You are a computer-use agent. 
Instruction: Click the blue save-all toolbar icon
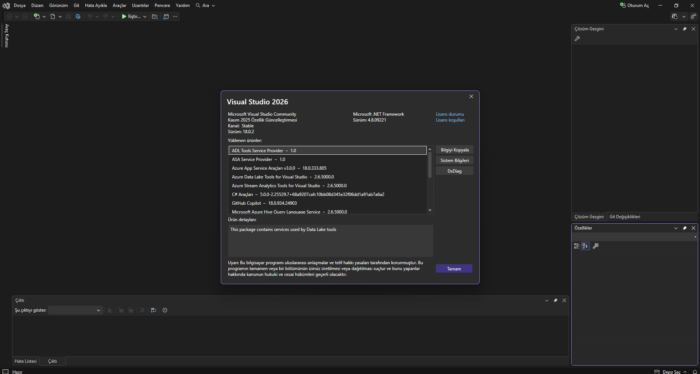pyautogui.click(x=78, y=17)
